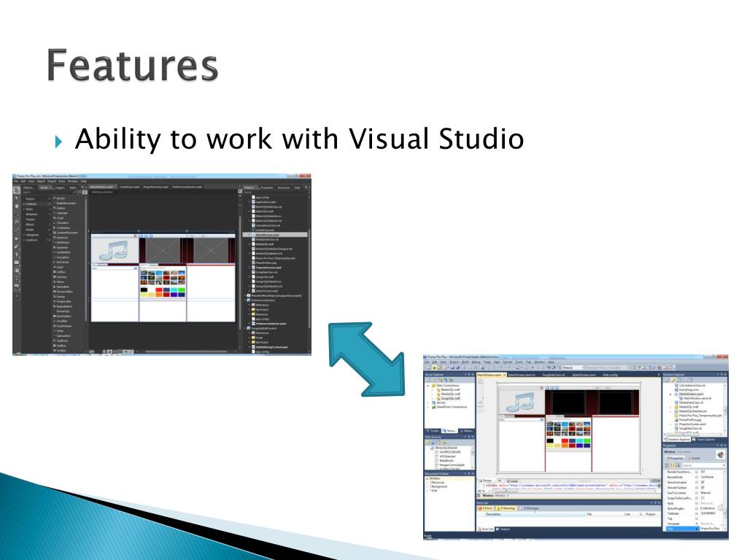Select the Web.config tab in Visual Studio
747x560 pixels.
[611, 375]
